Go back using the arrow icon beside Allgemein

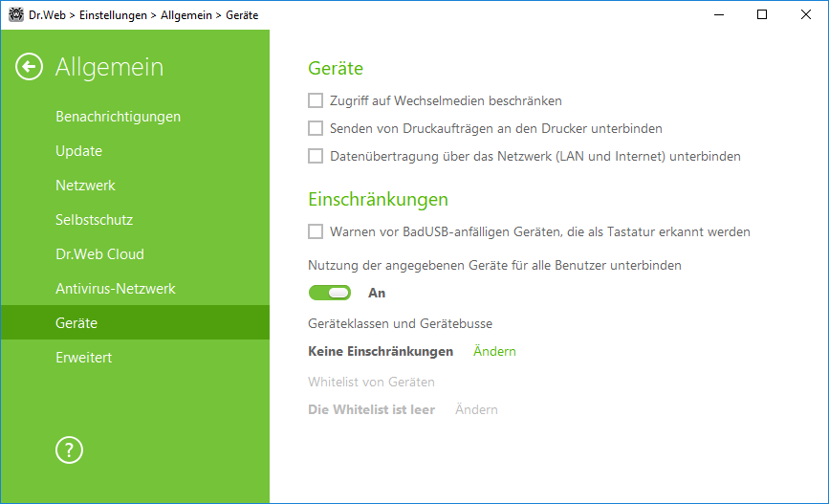coord(29,67)
